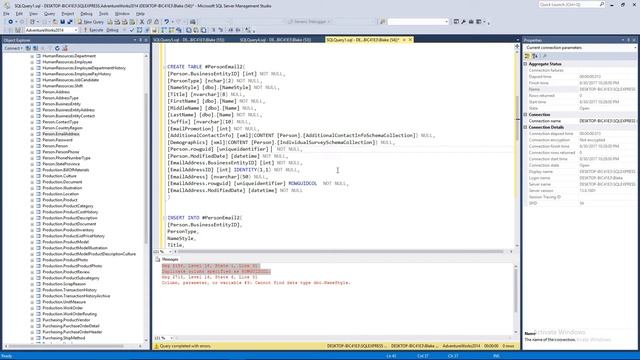Click the Object Explorer vertical scrollbar
The width and height of the screenshot is (640, 360).
(146, 168)
